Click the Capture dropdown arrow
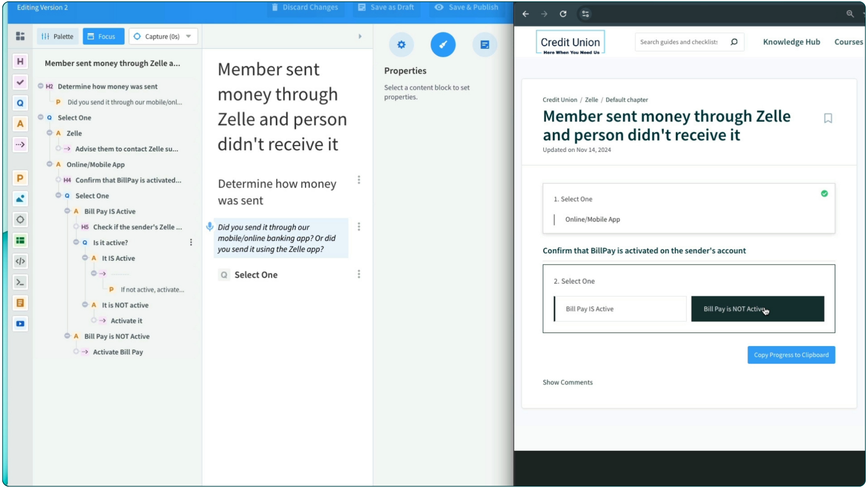The width and height of the screenshot is (868, 488). click(189, 36)
